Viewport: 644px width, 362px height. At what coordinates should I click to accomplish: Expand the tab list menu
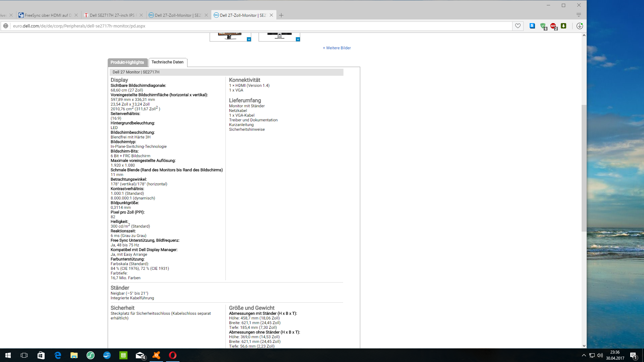click(x=579, y=15)
